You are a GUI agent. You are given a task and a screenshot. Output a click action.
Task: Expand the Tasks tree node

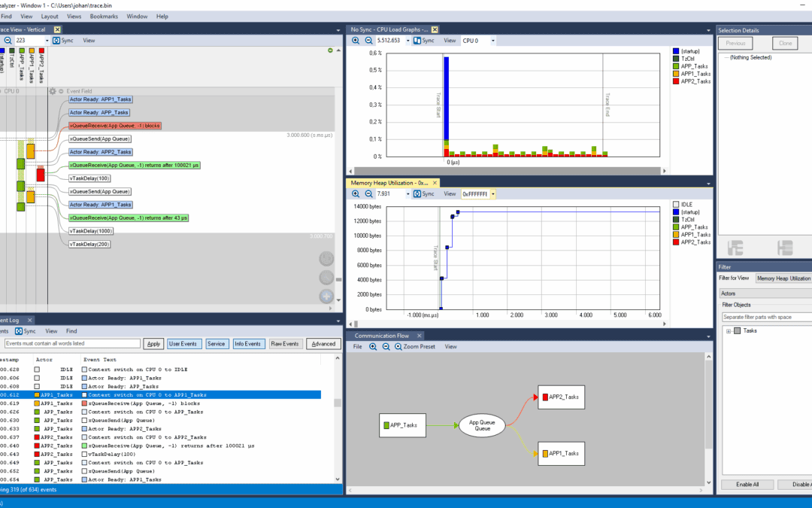(729, 331)
